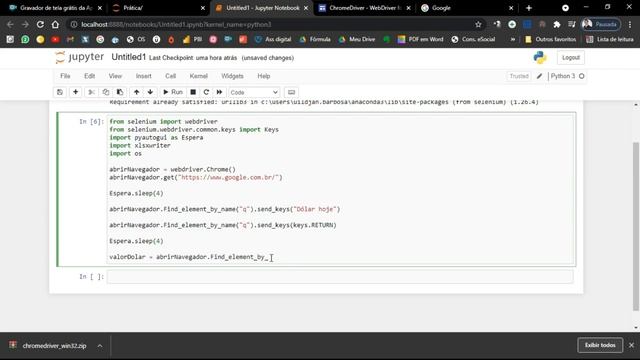Screen dimensions: 640x360
Task: Click the Logout button
Action: point(571,58)
